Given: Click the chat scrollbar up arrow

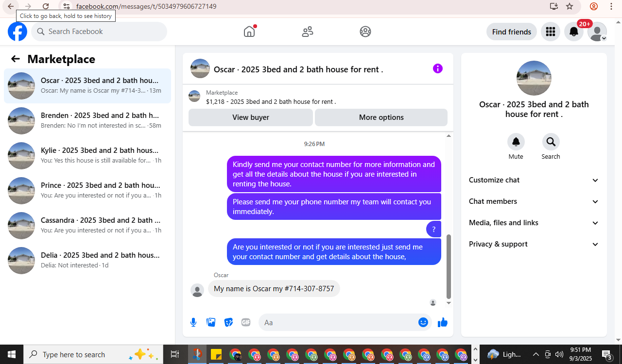Looking at the screenshot, I should point(449,136).
